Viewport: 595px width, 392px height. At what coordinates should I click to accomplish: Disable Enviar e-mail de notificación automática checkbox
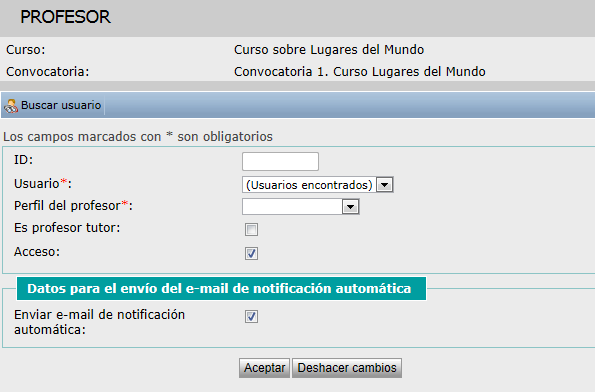click(251, 316)
